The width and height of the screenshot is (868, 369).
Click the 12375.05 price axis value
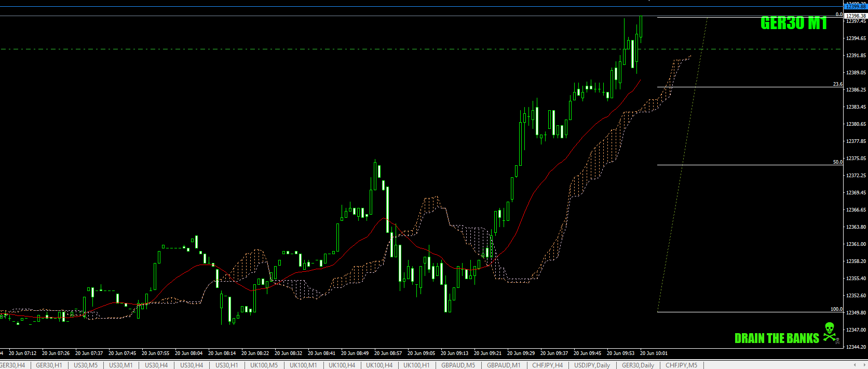[x=856, y=159]
